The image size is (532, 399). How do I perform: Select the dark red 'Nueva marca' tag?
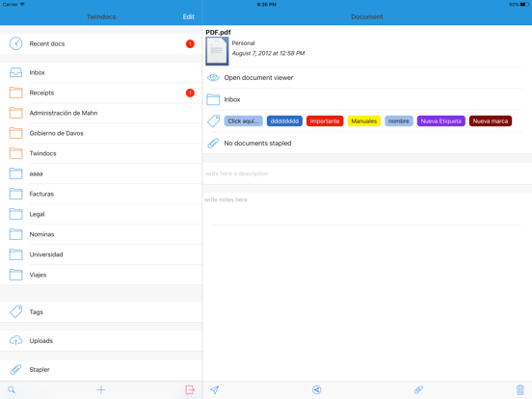[491, 121]
